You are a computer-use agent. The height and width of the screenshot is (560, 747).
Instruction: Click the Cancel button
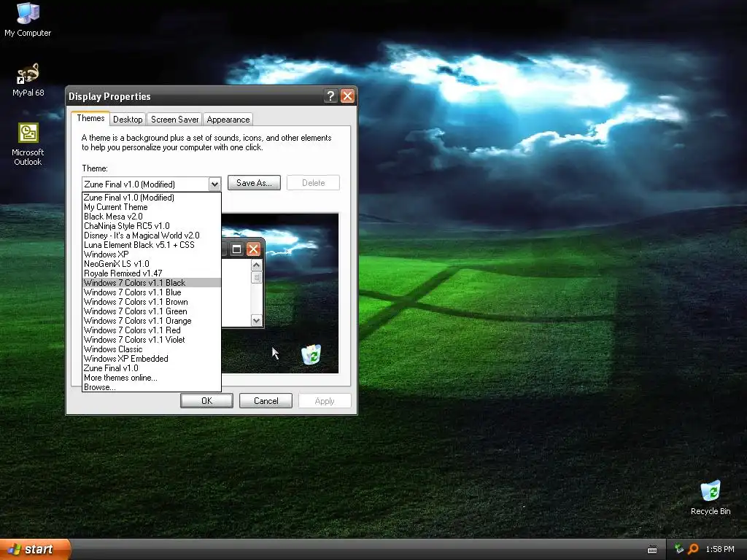[x=266, y=401]
